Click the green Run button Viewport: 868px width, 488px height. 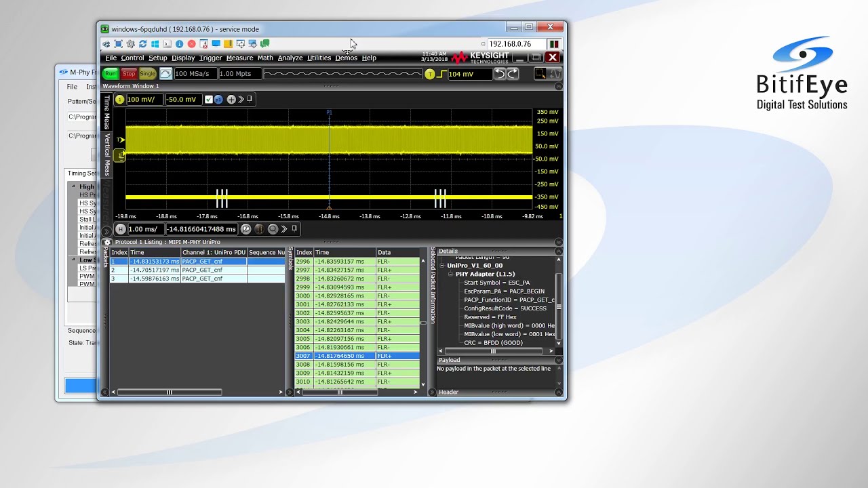pyautogui.click(x=111, y=74)
